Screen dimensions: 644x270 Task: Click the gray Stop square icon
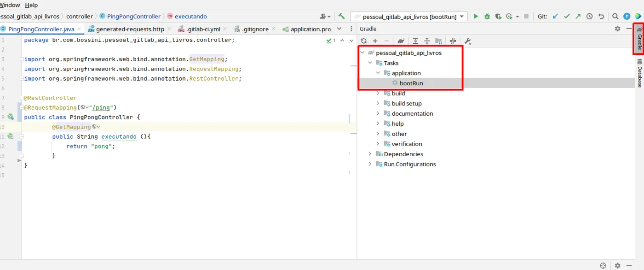click(x=526, y=16)
